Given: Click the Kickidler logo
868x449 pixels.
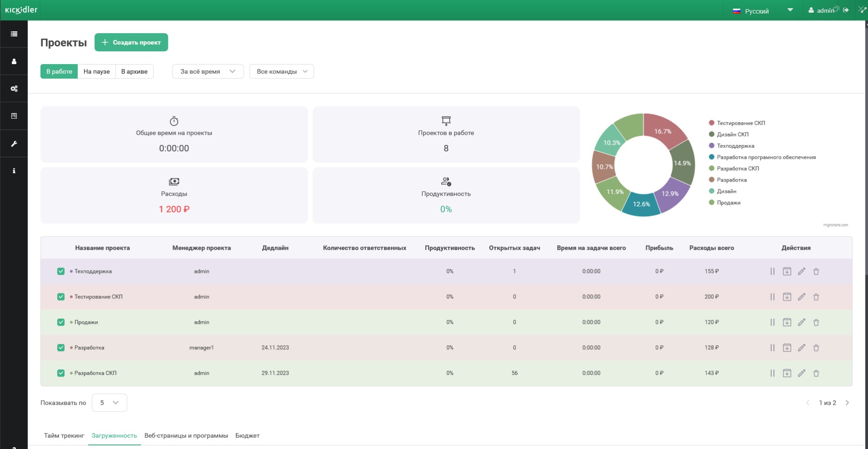Looking at the screenshot, I should pos(21,10).
